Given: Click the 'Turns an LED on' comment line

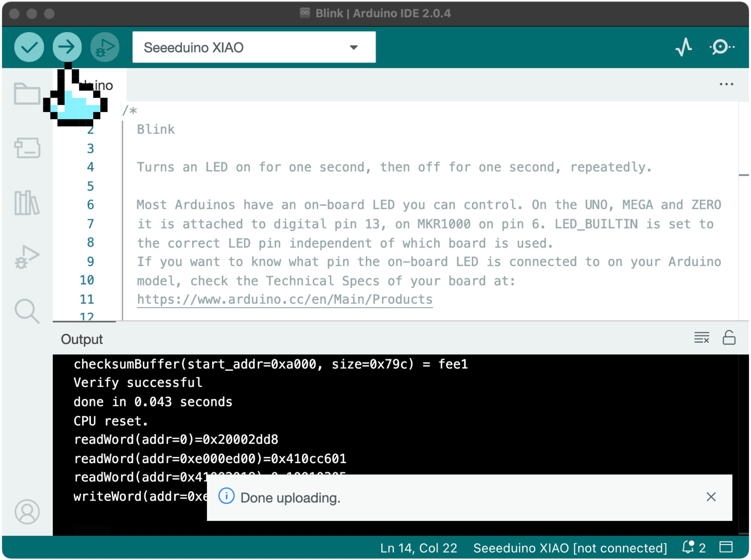Looking at the screenshot, I should point(394,167).
